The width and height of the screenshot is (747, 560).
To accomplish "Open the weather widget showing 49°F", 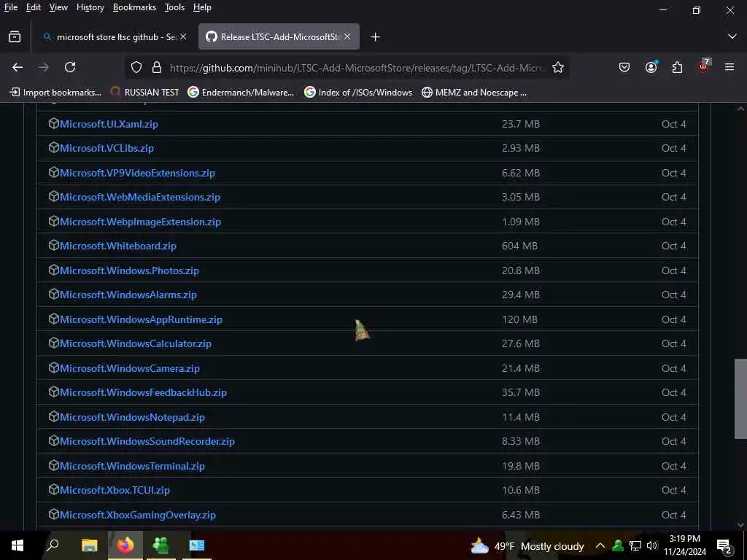I will tap(527, 545).
